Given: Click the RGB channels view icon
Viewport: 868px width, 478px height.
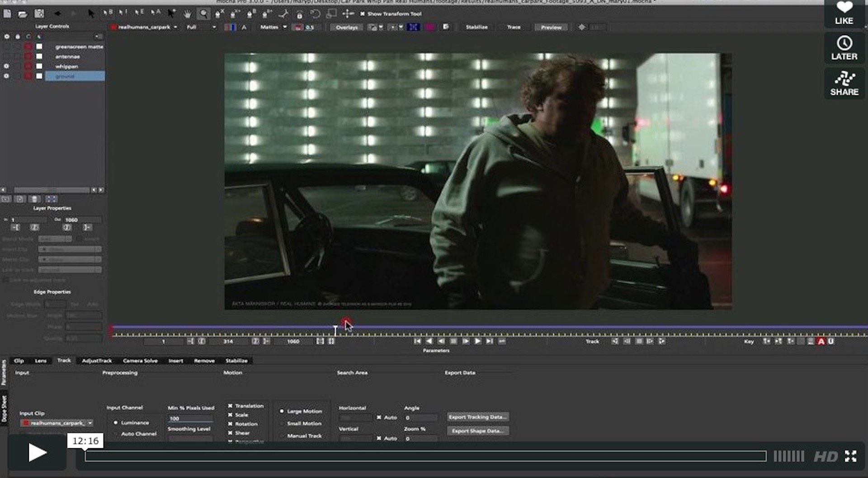Looking at the screenshot, I should click(x=230, y=27).
